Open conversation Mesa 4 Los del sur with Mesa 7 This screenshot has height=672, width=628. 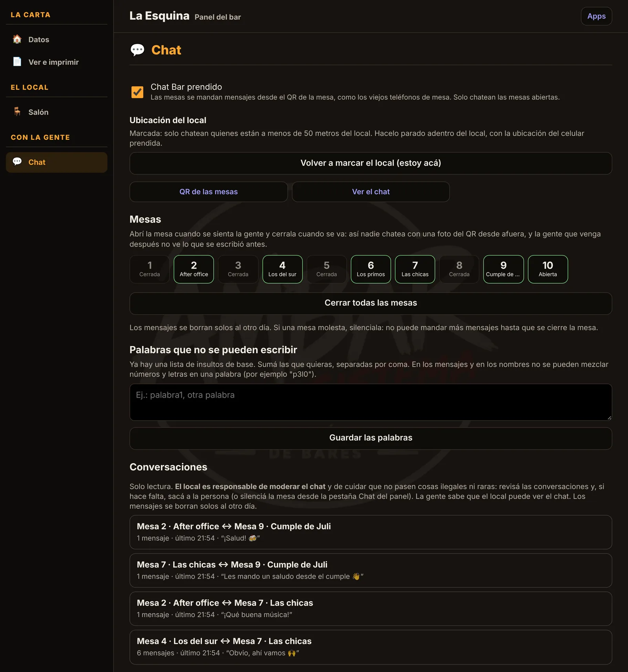tap(371, 647)
